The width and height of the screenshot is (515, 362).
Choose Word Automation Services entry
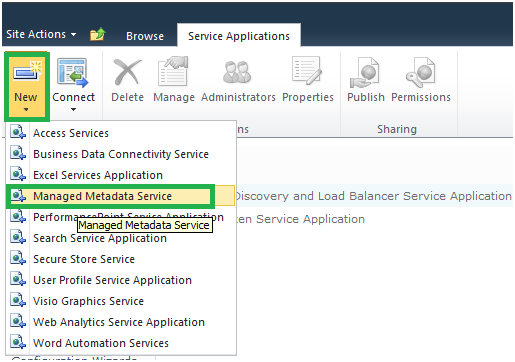tap(121, 343)
